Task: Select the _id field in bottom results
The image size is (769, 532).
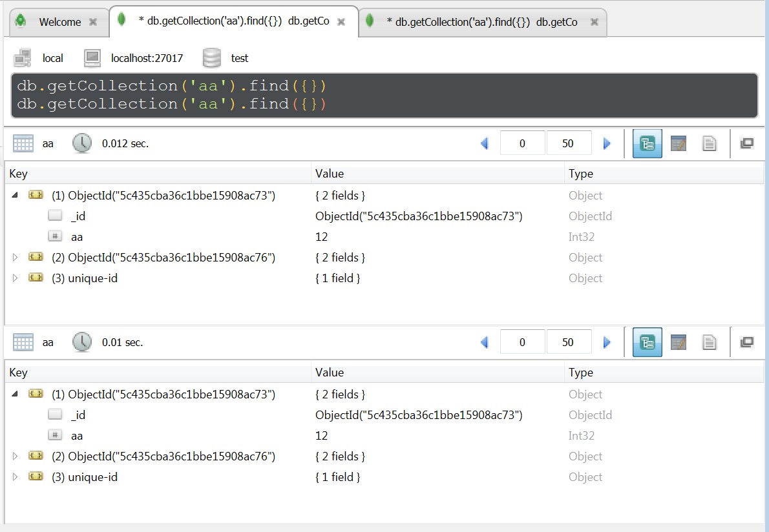Action: click(x=384, y=415)
